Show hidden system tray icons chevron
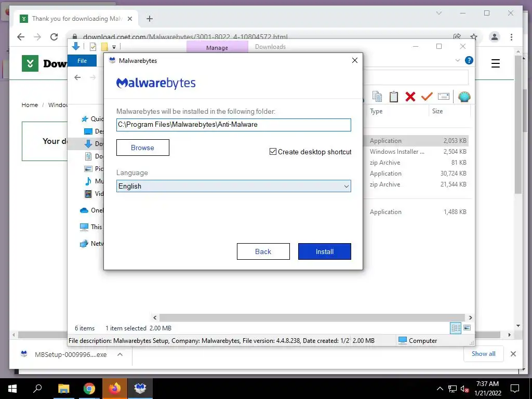532x399 pixels. pyautogui.click(x=440, y=389)
